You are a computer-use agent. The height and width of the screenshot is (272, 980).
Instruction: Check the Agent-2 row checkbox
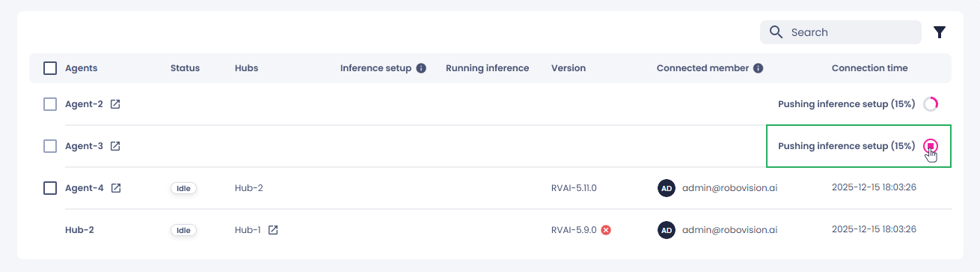[x=50, y=104]
